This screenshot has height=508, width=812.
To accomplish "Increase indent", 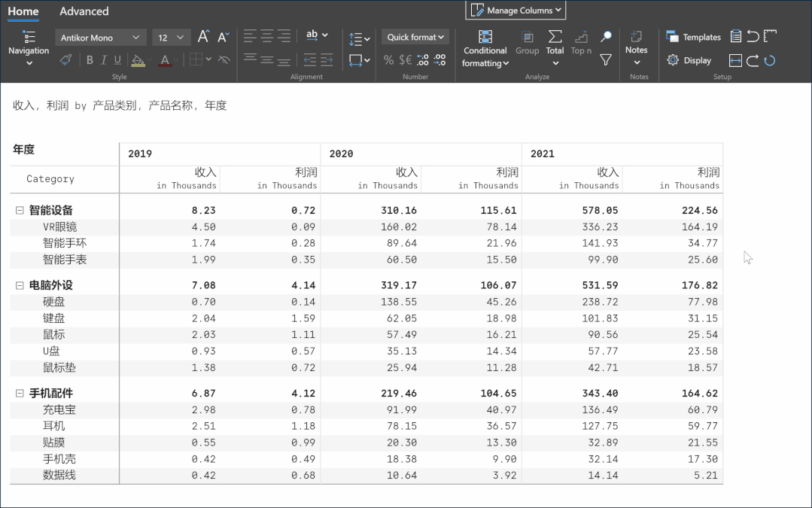I will (327, 60).
